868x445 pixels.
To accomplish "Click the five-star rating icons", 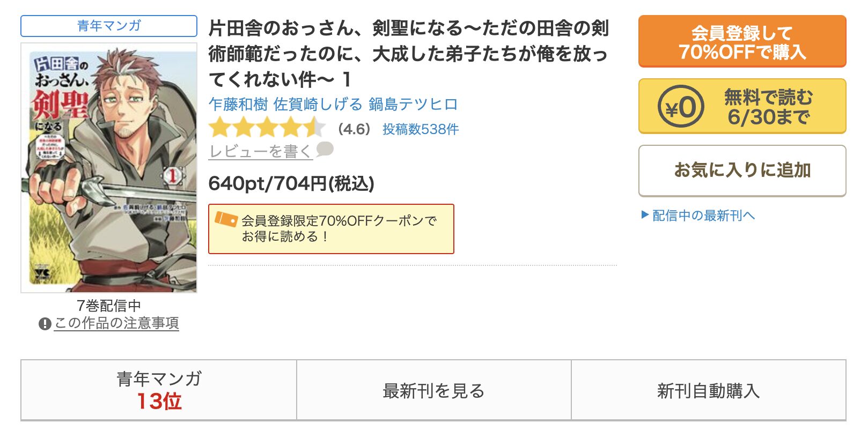I will coord(267,128).
